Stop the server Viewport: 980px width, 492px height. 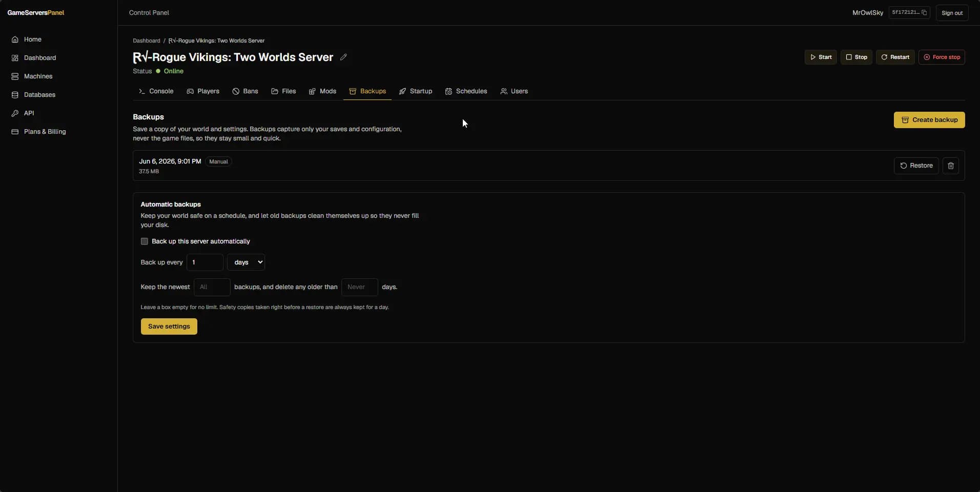856,57
